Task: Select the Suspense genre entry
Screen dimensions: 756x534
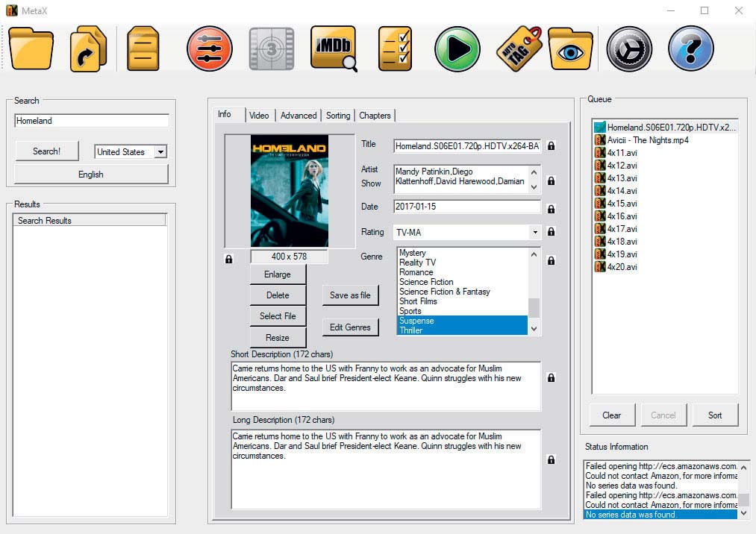Action: pyautogui.click(x=463, y=321)
